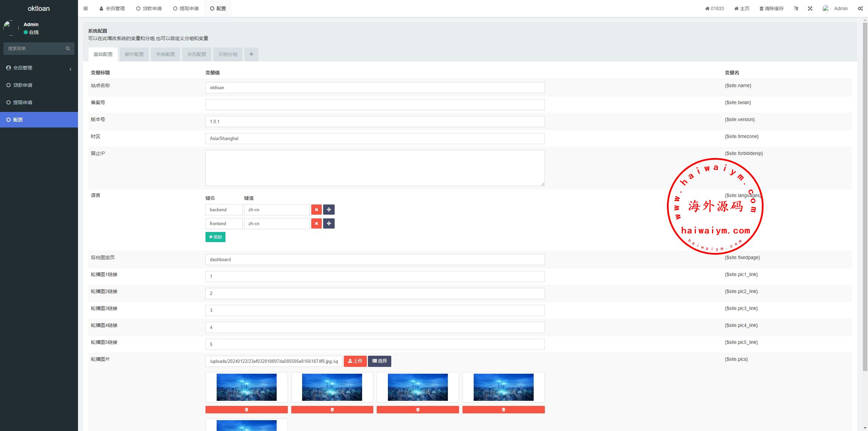This screenshot has width=868, height=431.
Task: Select the 基础配置 tab
Action: click(x=103, y=54)
